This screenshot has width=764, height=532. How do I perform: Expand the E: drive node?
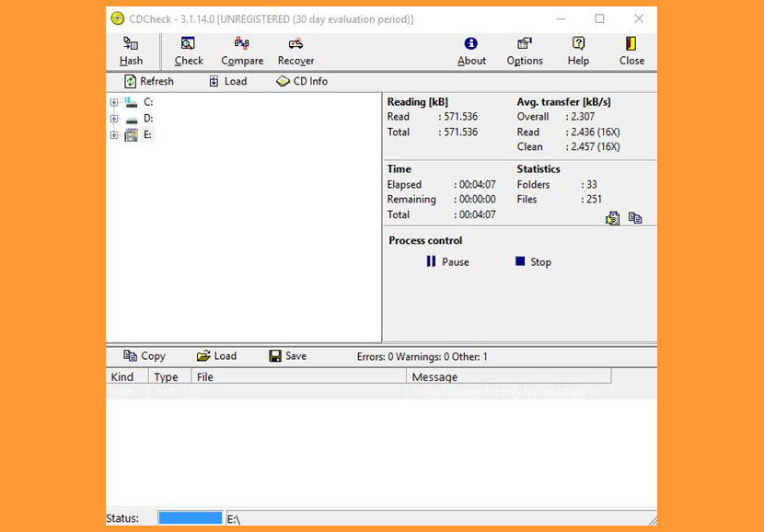click(114, 135)
